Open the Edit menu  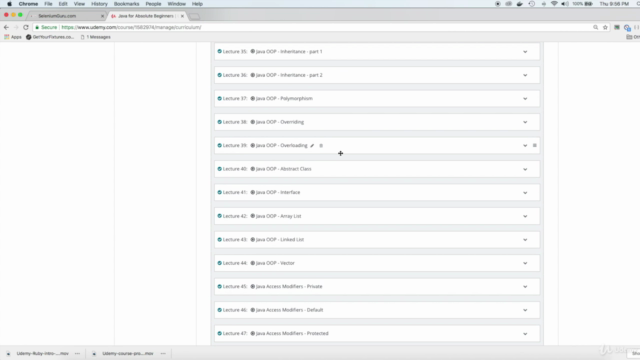63,4
